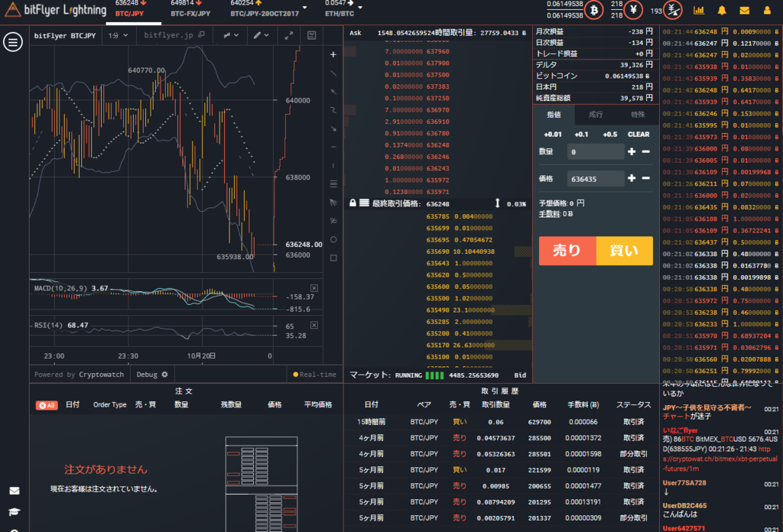This screenshot has width=783, height=532.
Task: Decrease the 価格 price with minus
Action: (645, 178)
